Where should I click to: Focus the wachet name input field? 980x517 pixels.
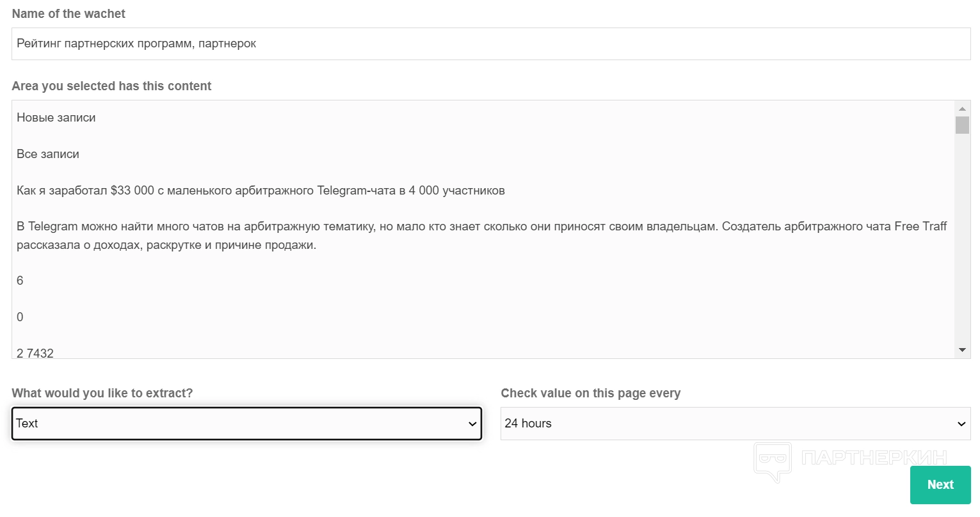point(490,44)
